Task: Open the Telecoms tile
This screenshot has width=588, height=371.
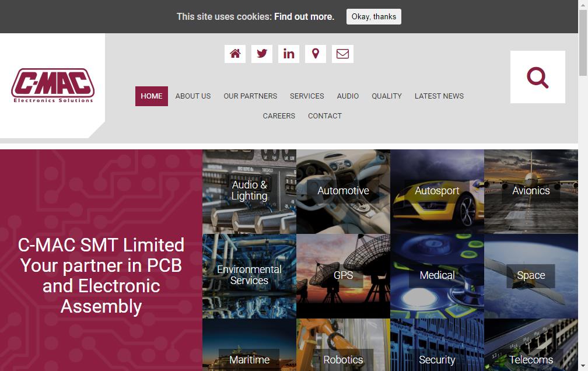Action: [531, 345]
